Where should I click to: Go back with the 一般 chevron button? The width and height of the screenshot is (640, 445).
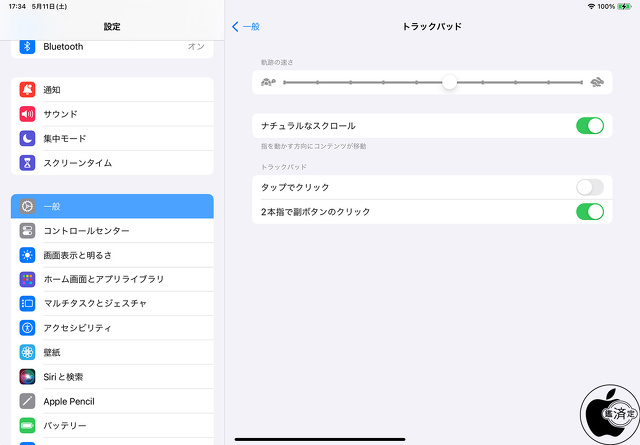pos(246,27)
